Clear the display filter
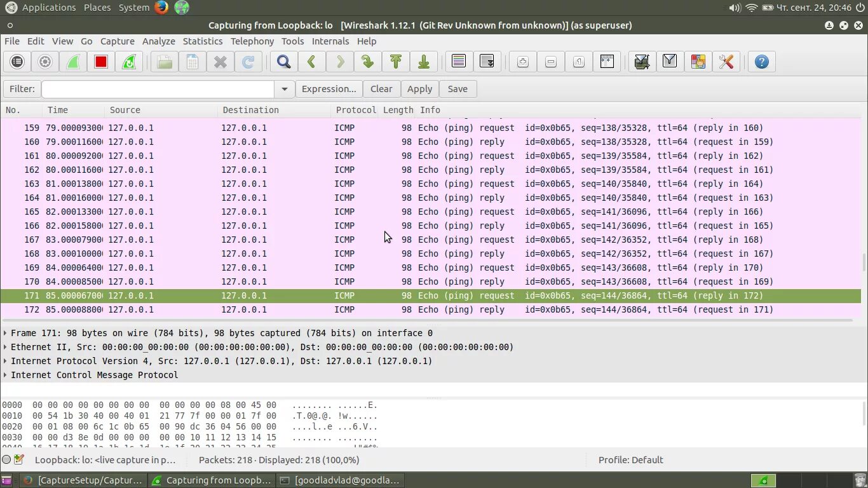Viewport: 868px width, 488px height. tap(381, 89)
